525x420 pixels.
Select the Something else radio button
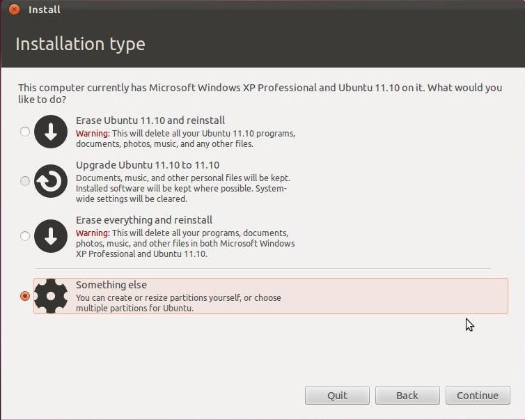click(x=25, y=296)
